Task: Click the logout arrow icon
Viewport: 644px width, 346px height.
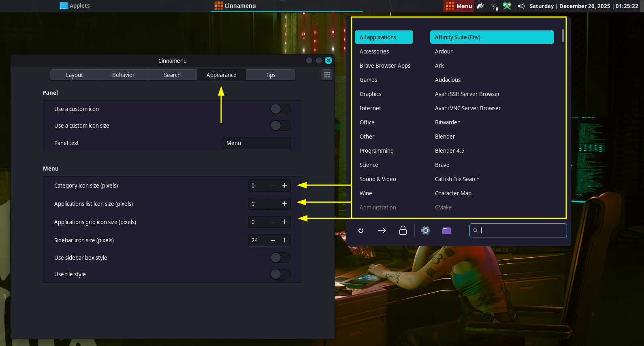Action: 382,231
